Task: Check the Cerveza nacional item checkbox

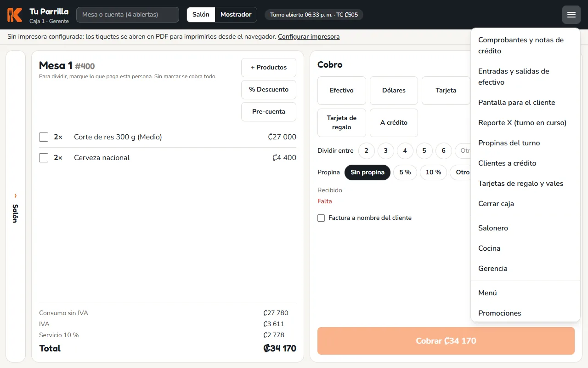Action: (x=44, y=158)
